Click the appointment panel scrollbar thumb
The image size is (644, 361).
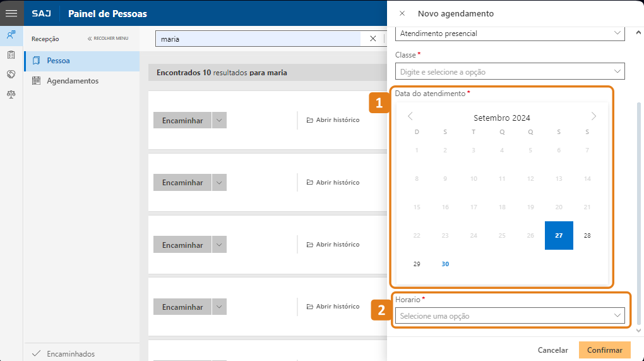(639, 213)
